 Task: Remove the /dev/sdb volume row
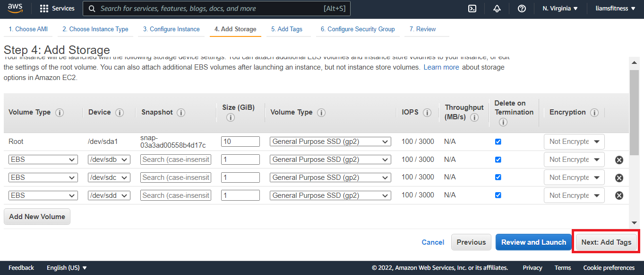point(619,160)
